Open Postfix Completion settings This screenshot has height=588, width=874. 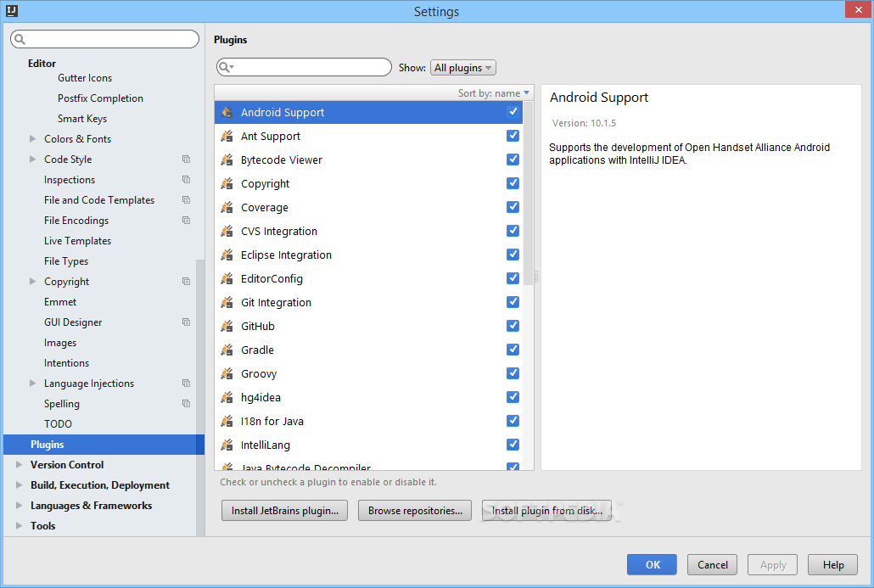click(x=100, y=98)
